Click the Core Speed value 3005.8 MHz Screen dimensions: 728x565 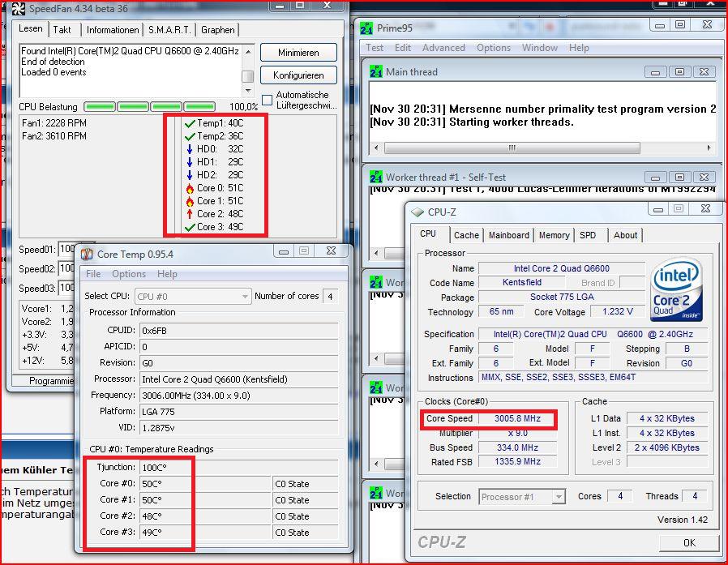click(517, 419)
